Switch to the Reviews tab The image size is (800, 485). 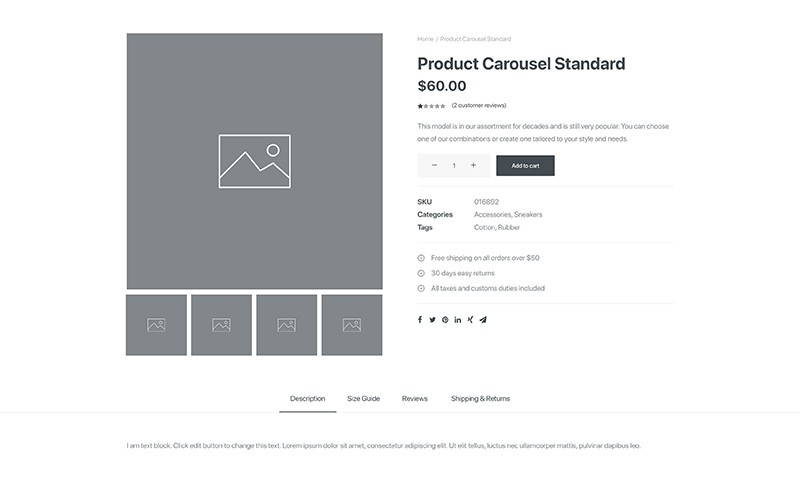tap(414, 398)
